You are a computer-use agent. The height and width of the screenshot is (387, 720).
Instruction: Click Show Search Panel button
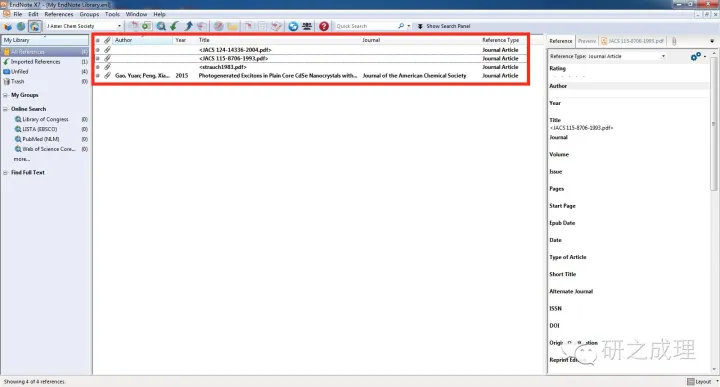(x=444, y=26)
